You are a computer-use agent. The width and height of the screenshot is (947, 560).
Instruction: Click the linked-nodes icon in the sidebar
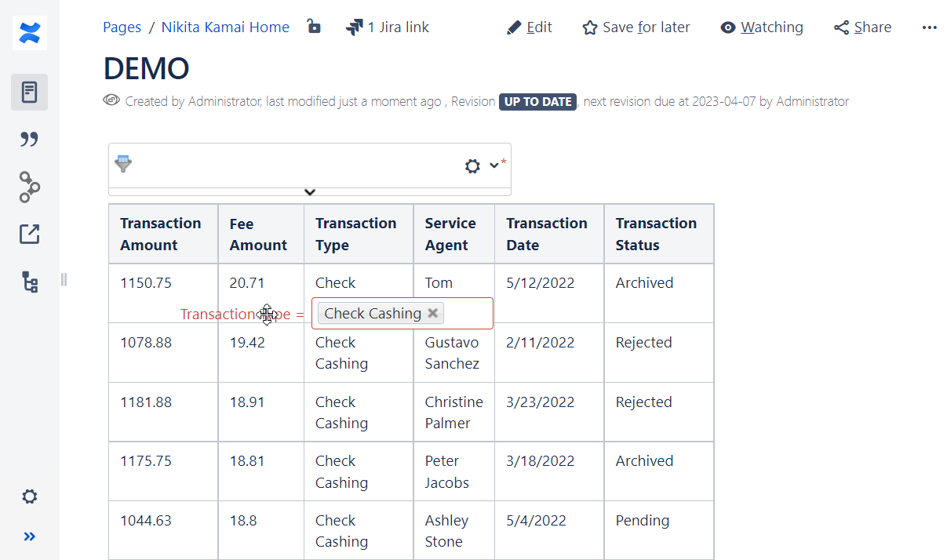point(29,187)
